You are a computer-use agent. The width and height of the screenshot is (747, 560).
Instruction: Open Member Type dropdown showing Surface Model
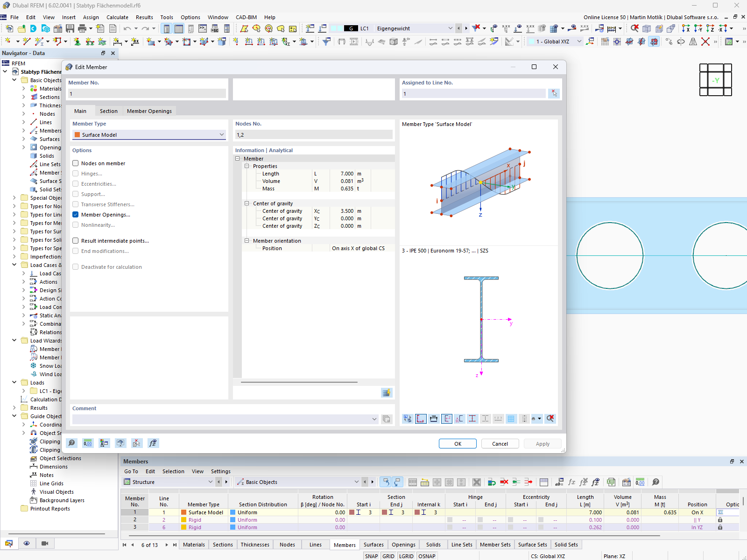pyautogui.click(x=149, y=135)
